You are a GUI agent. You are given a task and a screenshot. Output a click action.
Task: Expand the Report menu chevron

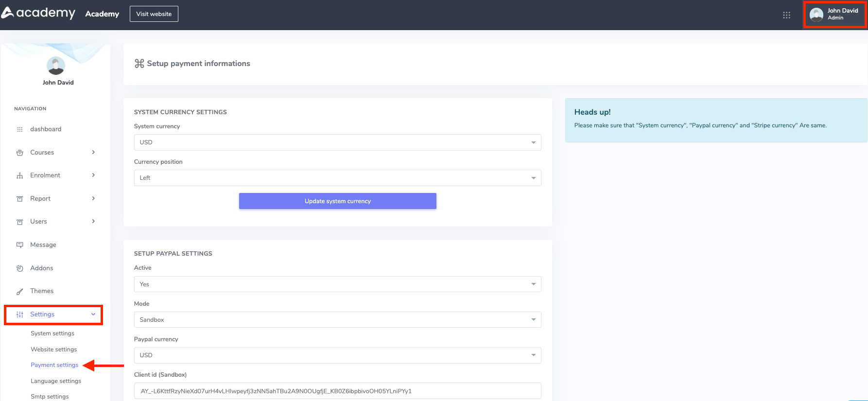pos(93,198)
